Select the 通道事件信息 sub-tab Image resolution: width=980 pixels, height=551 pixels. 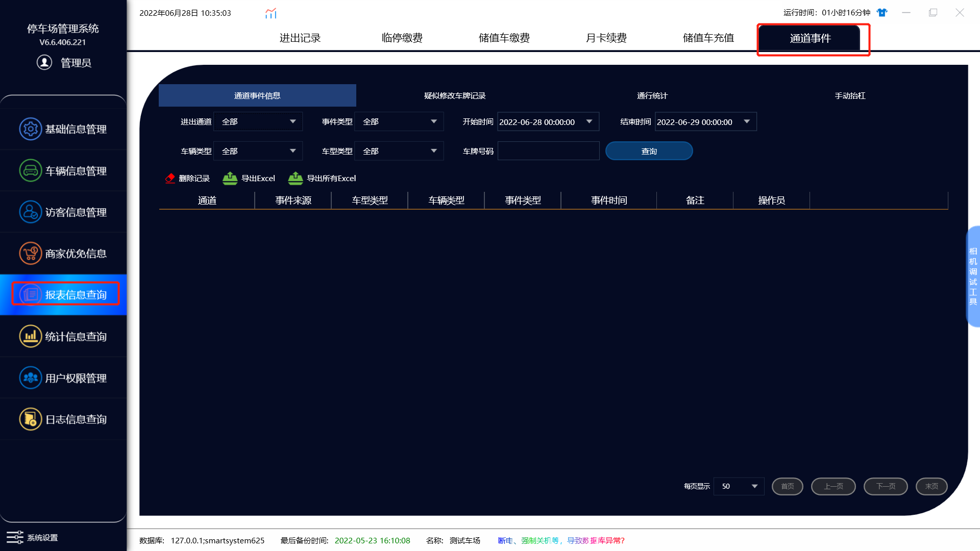[257, 95]
